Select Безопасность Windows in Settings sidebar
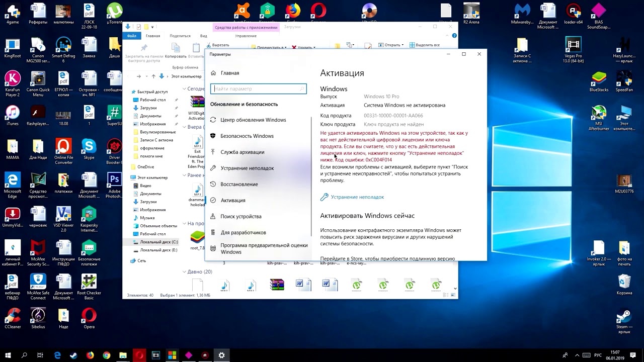The image size is (644, 362). 242,136
